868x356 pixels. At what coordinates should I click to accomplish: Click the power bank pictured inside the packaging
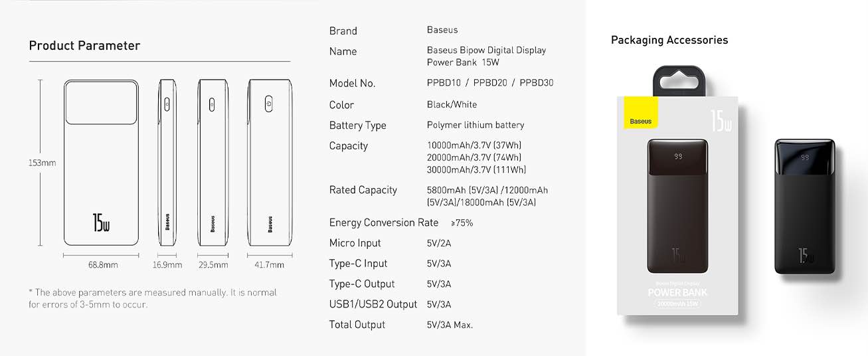(x=677, y=206)
